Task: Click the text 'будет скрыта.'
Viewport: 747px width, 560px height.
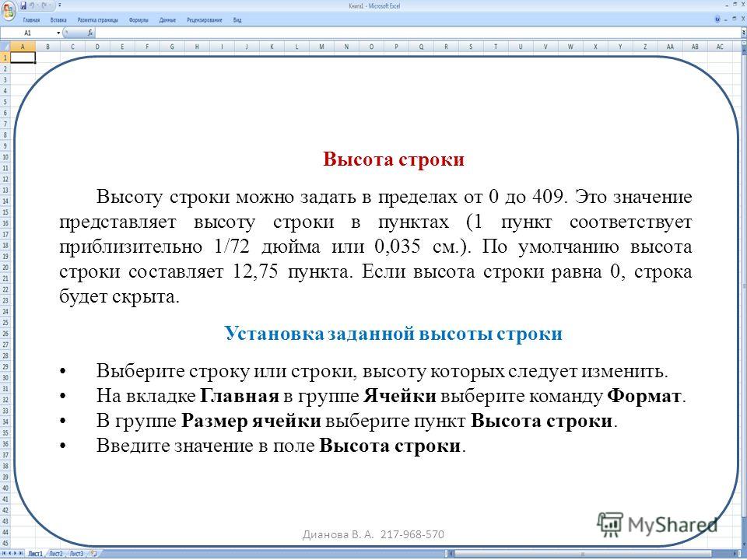Action: [x=120, y=296]
